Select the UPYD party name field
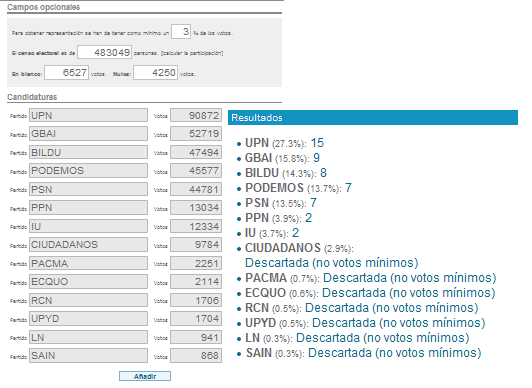 [88, 318]
